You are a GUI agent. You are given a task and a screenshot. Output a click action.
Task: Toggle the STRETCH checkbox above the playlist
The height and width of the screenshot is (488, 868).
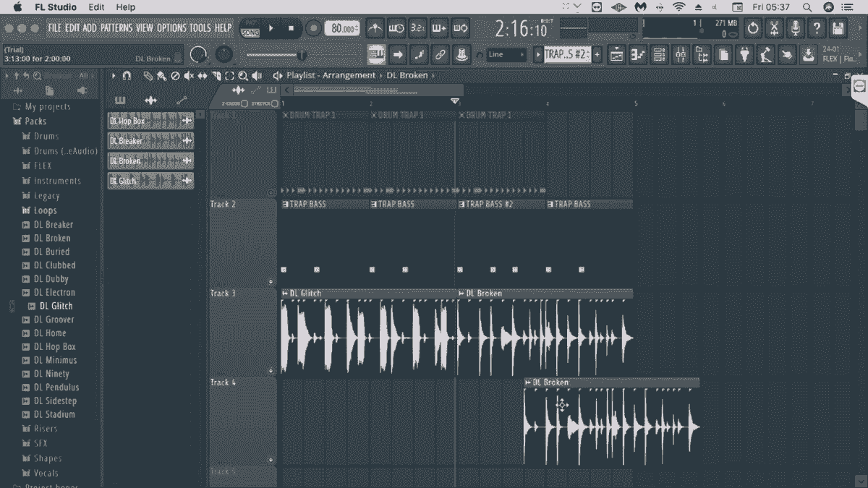[273, 103]
